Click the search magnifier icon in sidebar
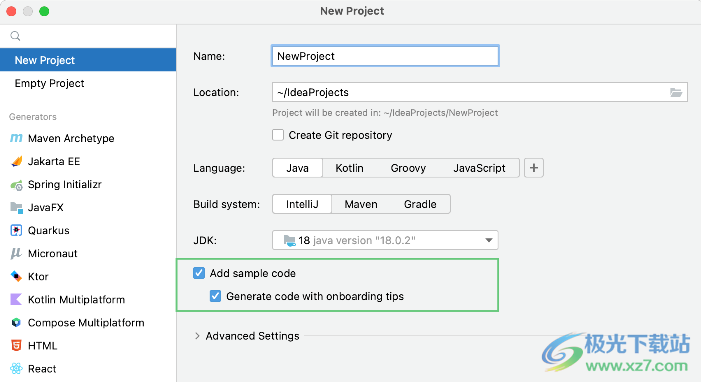701x382 pixels. [x=15, y=36]
